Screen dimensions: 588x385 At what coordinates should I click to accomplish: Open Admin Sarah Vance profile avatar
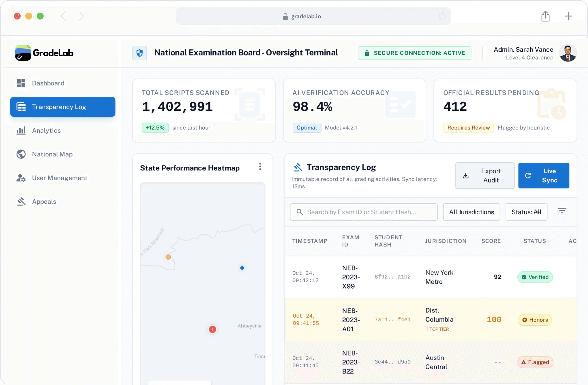tap(568, 53)
